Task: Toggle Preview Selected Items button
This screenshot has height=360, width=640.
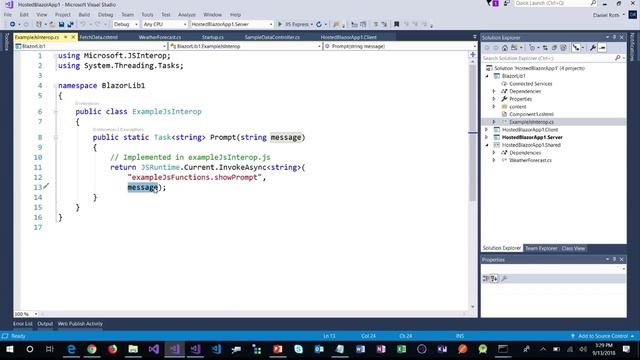Action: click(x=602, y=48)
